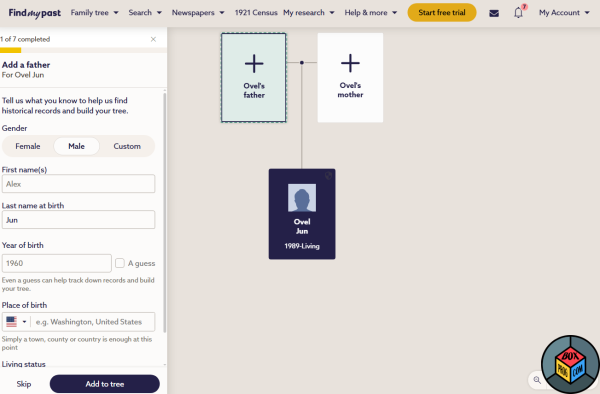
Task: Click the First name(s) input field
Action: pos(78,184)
